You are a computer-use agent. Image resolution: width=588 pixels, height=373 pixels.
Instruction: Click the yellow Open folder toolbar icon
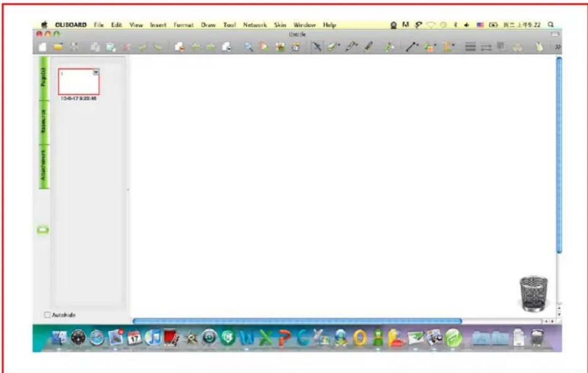[x=58, y=47]
